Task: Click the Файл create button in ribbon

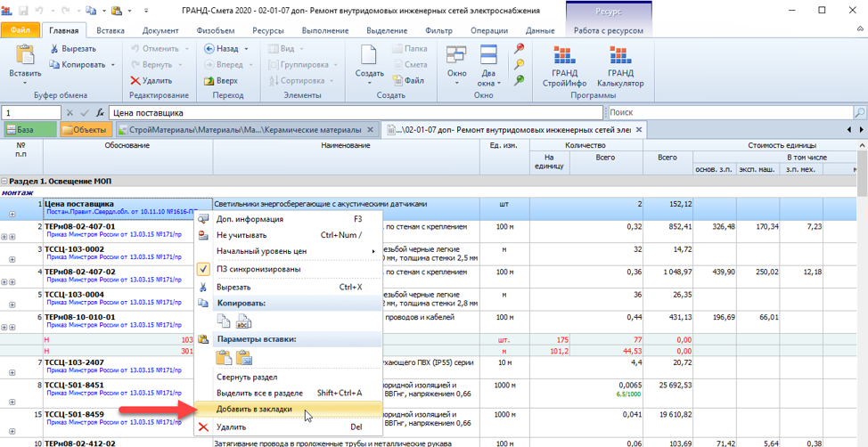Action: pyautogui.click(x=408, y=80)
